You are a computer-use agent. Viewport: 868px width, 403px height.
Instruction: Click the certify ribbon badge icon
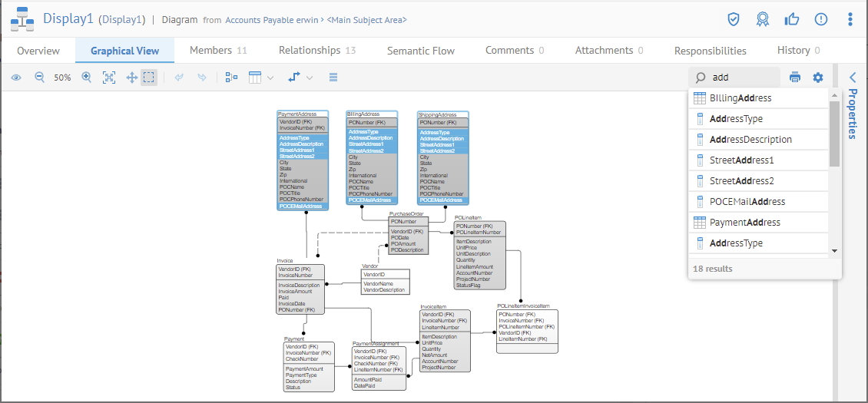(x=762, y=19)
